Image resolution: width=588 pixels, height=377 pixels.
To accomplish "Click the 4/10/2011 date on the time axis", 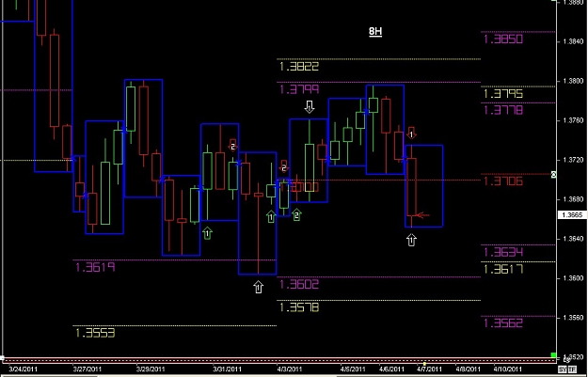I will click(508, 369).
